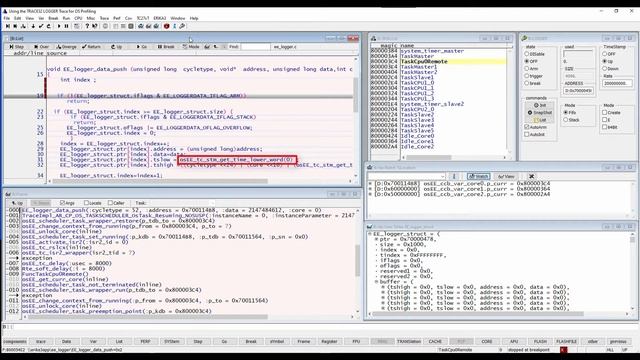
Task: Toggle the Args checkbox in the Frame window
Action: click(x=62, y=203)
